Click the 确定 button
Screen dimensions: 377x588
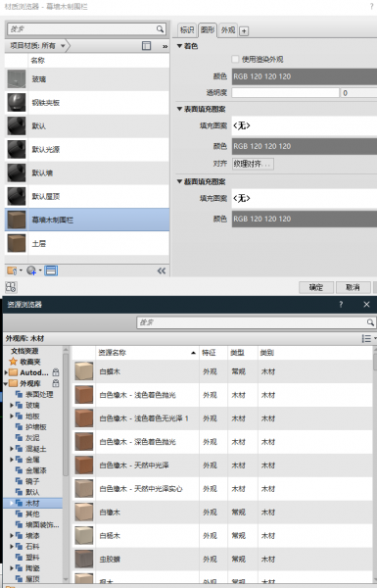click(316, 287)
